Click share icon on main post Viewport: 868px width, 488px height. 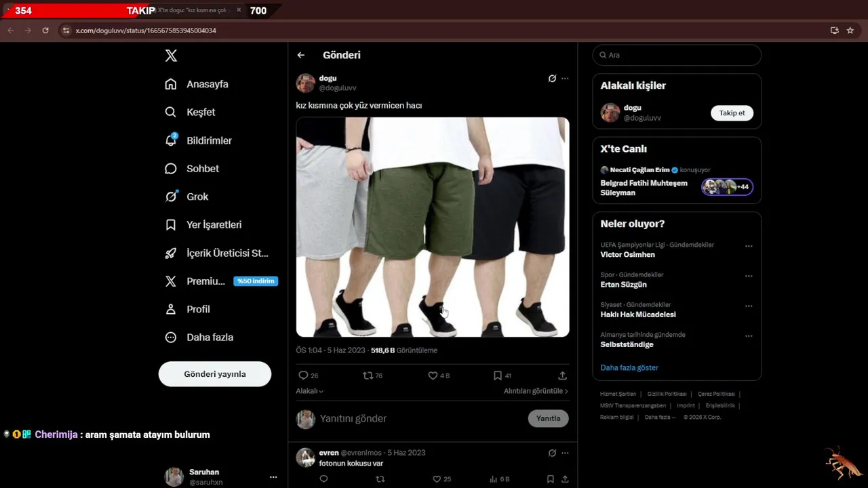click(x=562, y=375)
